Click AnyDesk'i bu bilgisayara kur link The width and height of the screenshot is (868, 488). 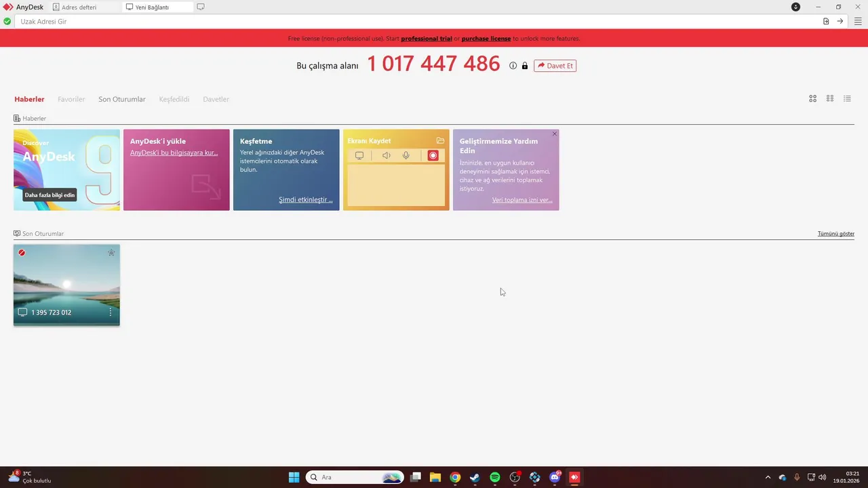pos(174,152)
